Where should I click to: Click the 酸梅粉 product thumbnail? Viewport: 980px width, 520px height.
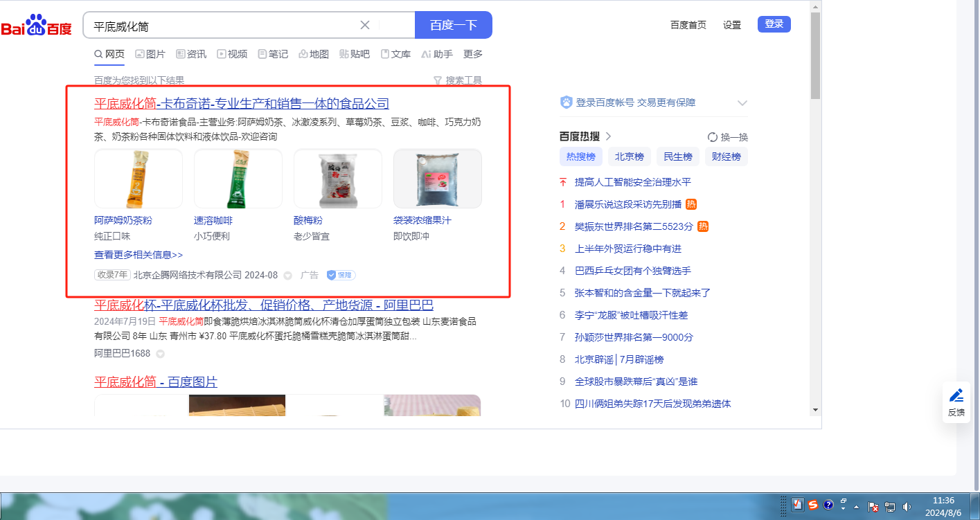(x=338, y=179)
